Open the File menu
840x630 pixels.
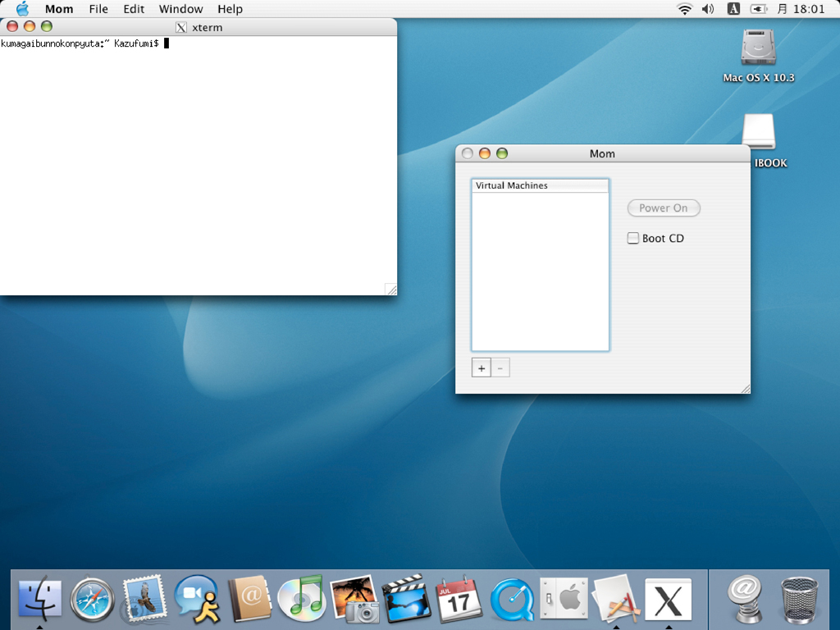point(98,8)
